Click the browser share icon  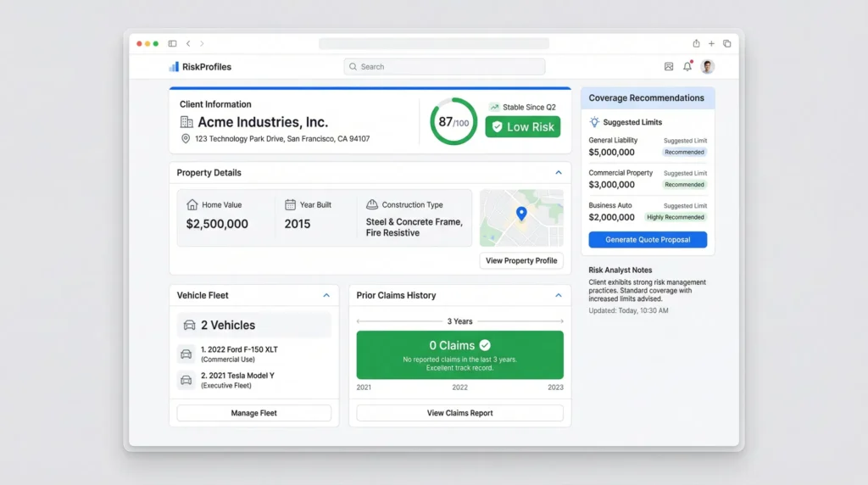(696, 44)
